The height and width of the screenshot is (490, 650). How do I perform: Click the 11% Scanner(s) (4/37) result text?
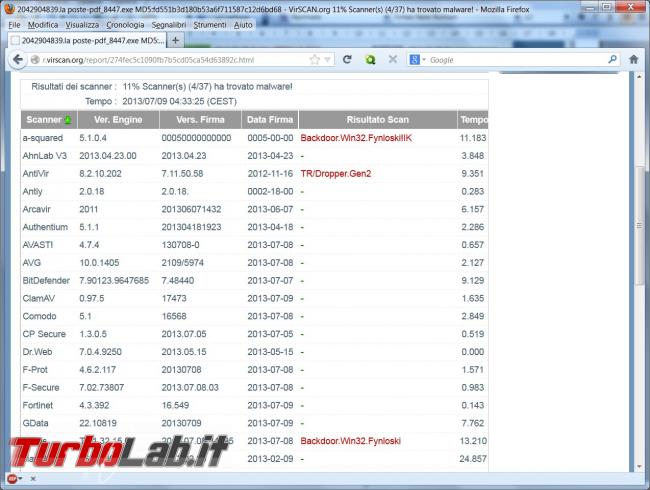click(207, 87)
